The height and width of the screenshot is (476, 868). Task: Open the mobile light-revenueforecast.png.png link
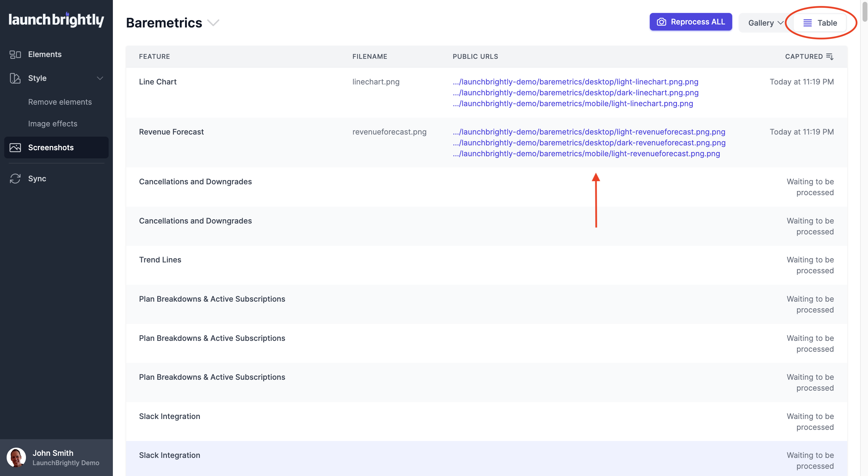point(586,154)
